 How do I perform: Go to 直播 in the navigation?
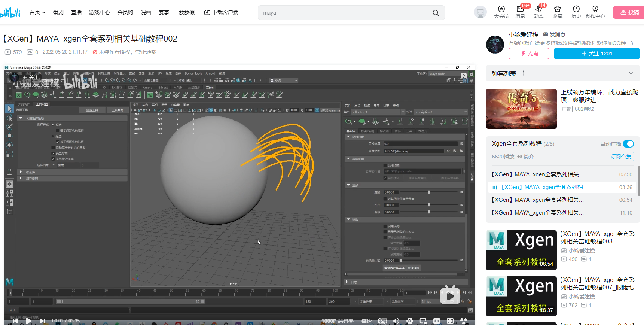pyautogui.click(x=76, y=12)
